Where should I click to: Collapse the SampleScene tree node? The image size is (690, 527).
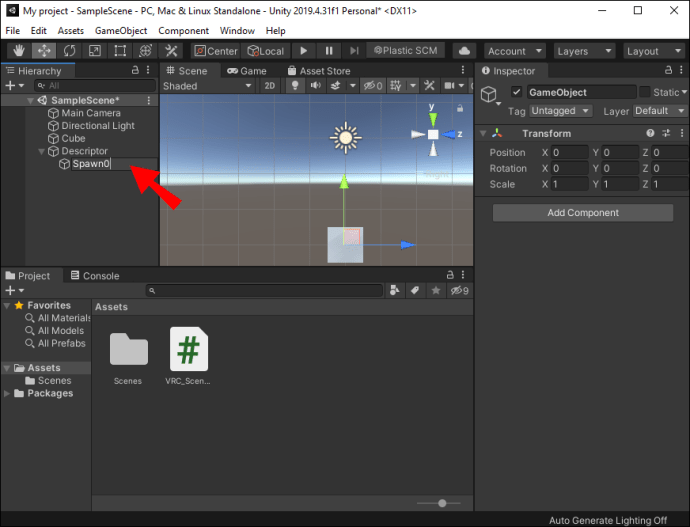click(30, 100)
